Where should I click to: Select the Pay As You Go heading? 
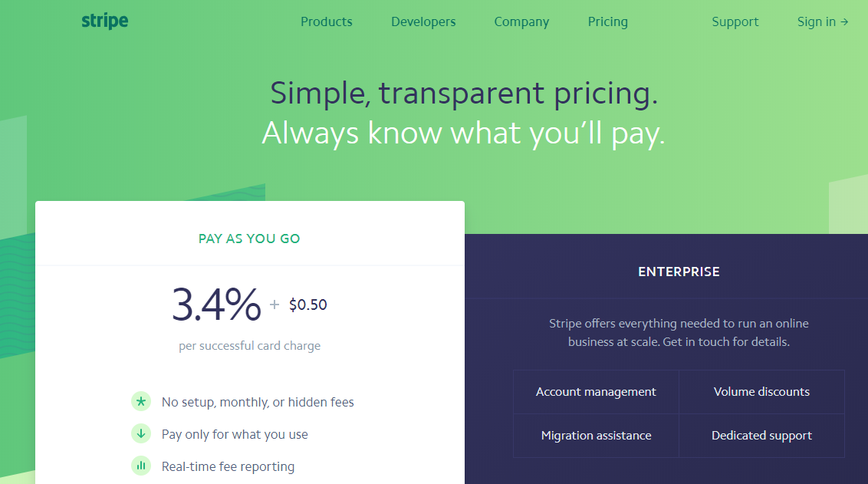249,239
